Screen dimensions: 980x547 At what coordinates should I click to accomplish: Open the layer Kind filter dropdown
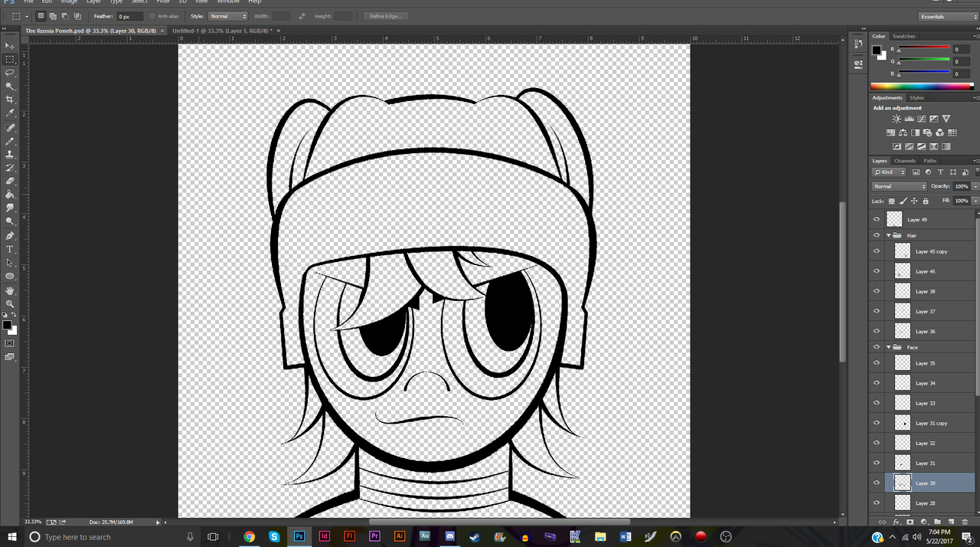pos(889,172)
